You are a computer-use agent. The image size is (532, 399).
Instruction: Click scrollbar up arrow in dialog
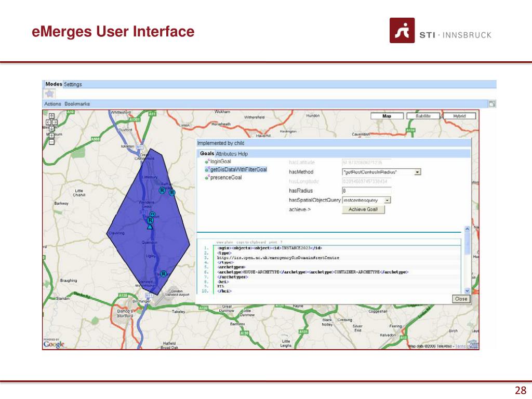467,229
